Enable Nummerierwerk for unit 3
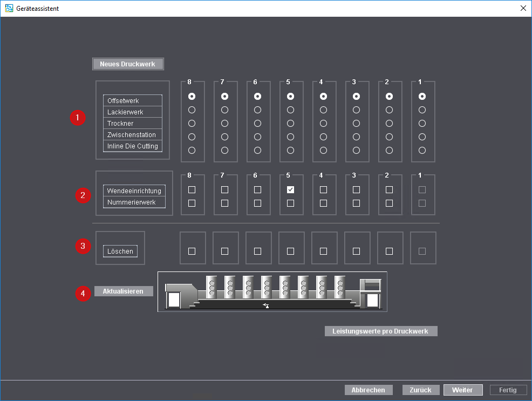 tap(356, 203)
